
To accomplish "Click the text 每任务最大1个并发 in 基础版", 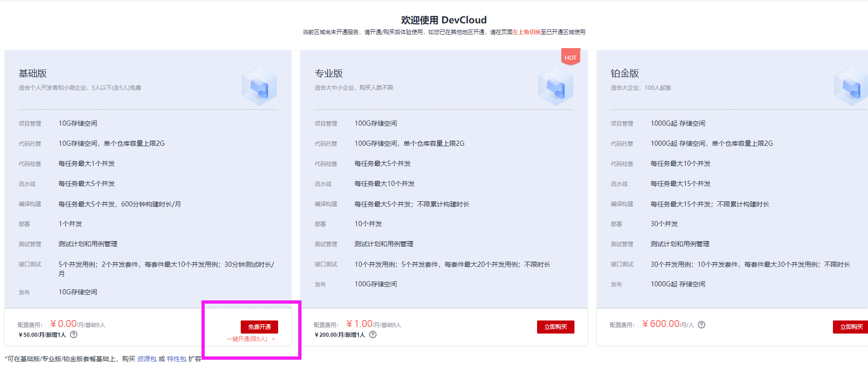I will point(86,164).
